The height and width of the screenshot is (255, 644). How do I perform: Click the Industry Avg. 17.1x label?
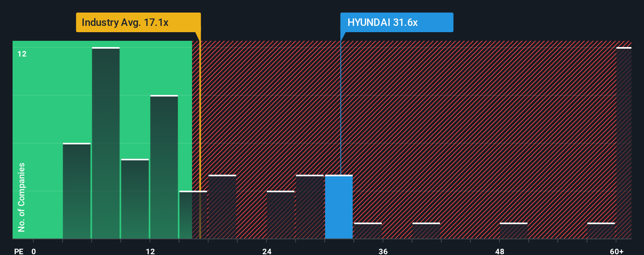138,22
